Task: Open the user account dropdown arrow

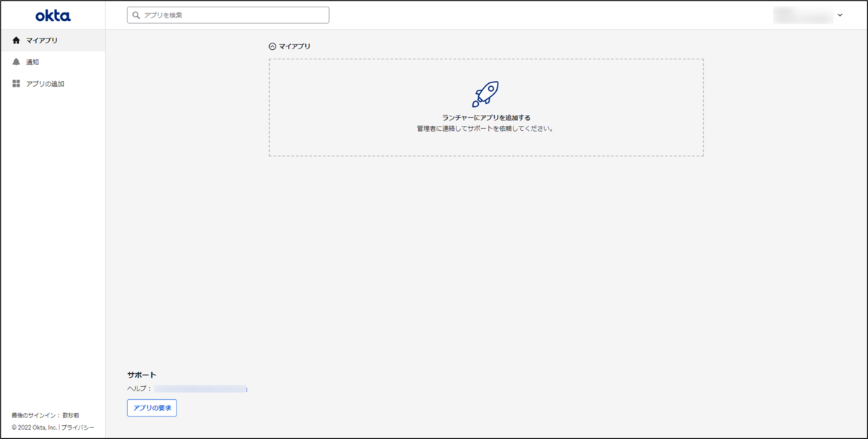Action: [840, 15]
